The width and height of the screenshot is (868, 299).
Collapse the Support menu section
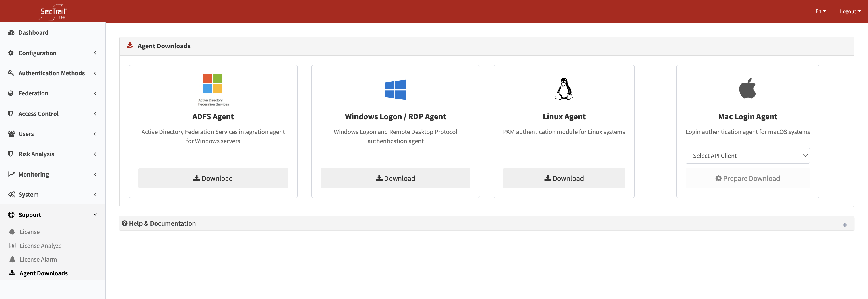pos(95,215)
